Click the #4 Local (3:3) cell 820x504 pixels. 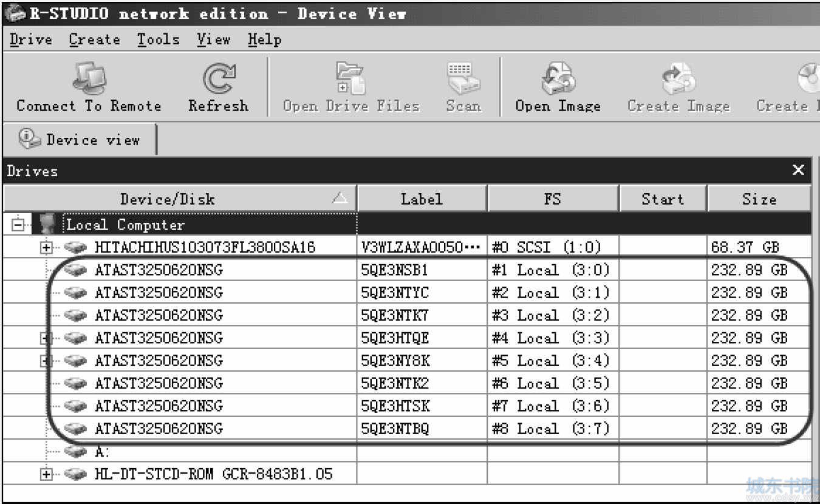coord(553,338)
